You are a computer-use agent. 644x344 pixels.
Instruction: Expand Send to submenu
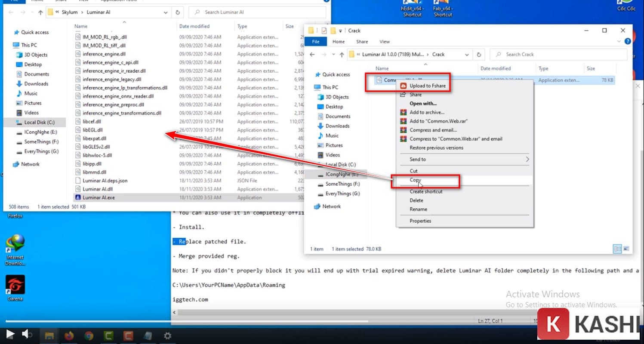pyautogui.click(x=464, y=160)
